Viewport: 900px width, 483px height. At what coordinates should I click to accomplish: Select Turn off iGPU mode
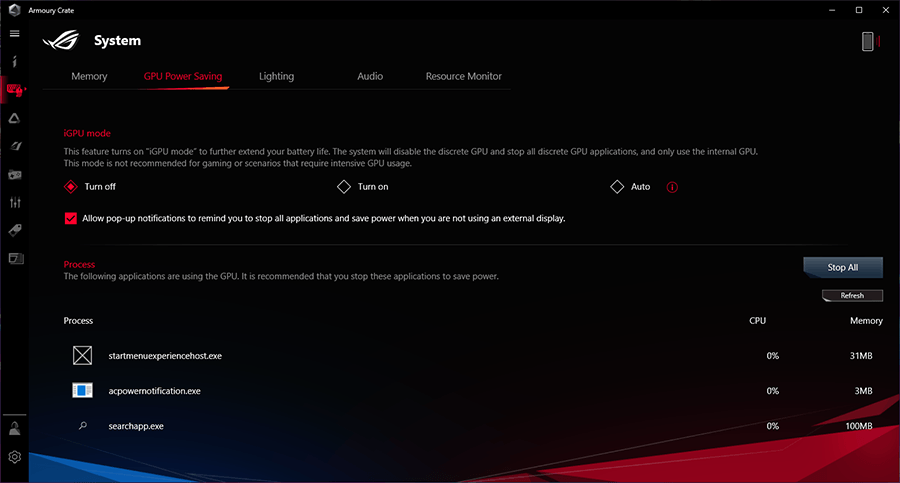[71, 187]
